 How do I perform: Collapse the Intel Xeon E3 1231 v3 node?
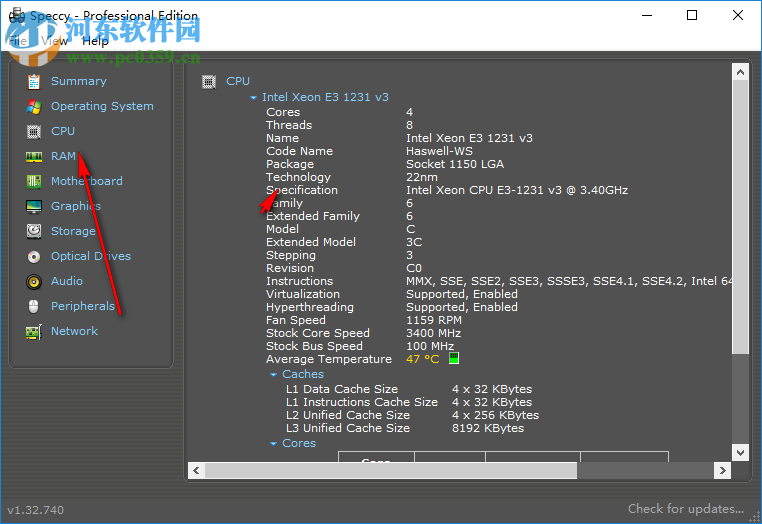pos(253,98)
